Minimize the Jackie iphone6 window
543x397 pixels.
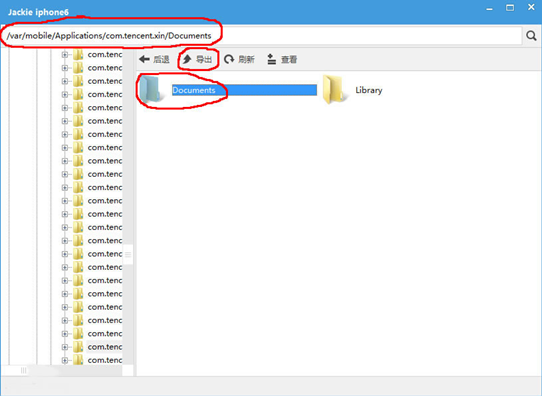pos(489,8)
